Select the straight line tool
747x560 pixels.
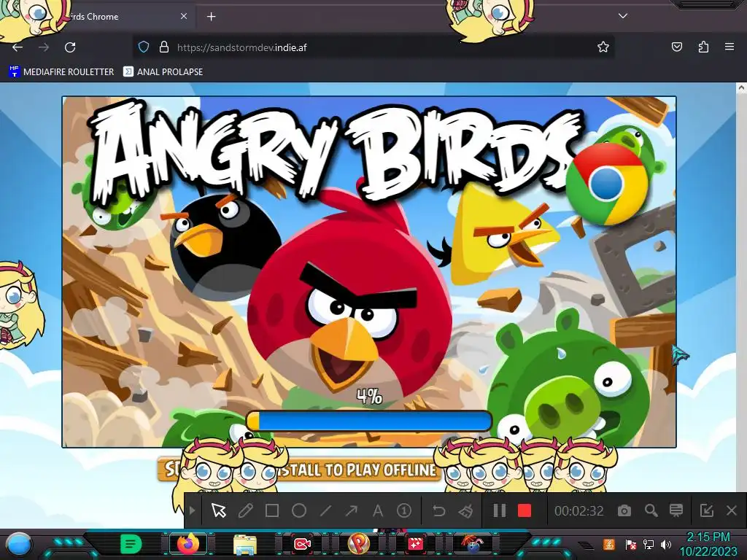point(325,511)
